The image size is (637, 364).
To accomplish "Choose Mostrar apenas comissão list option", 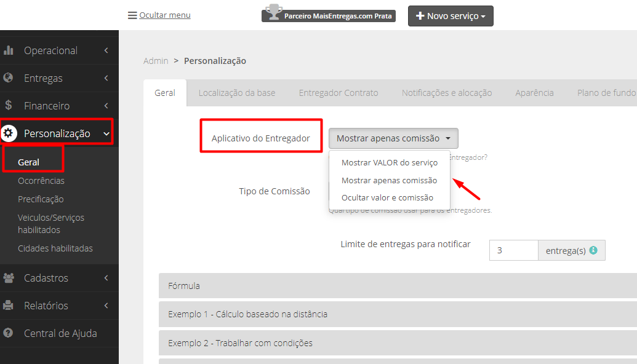I will (x=389, y=181).
